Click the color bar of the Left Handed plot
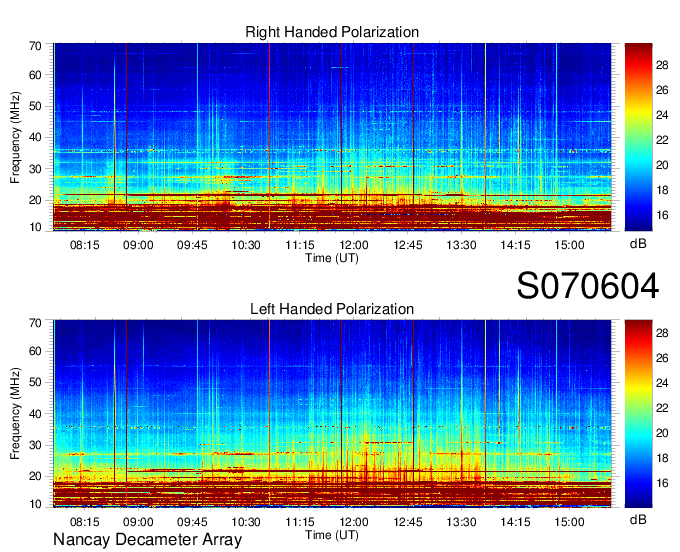Screen dimensions: 680x552 (x=638, y=414)
